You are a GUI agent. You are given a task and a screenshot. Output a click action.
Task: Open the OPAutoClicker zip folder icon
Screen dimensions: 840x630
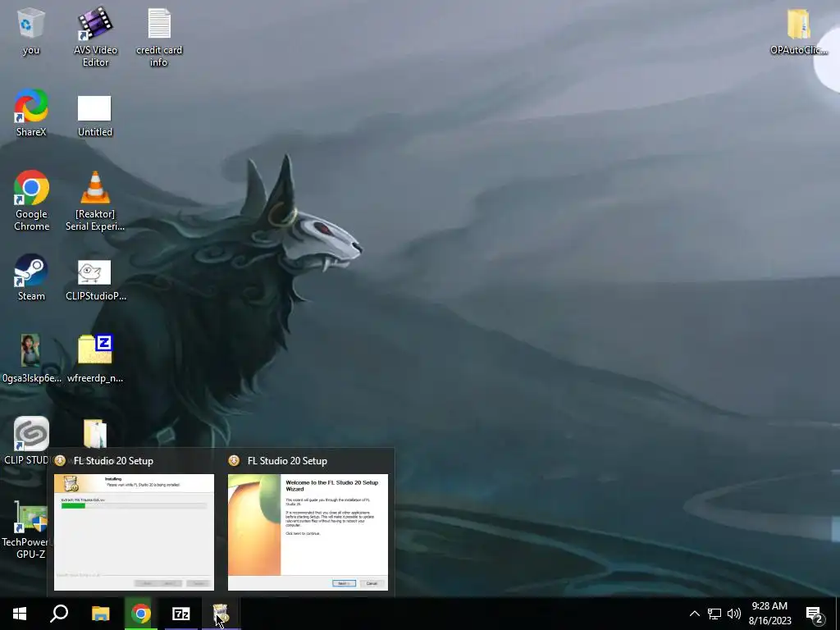tap(798, 31)
